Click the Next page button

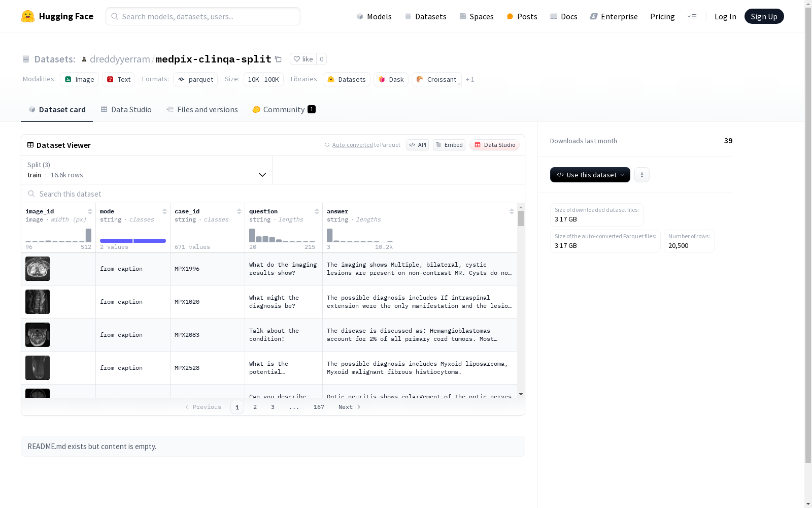coord(350,407)
